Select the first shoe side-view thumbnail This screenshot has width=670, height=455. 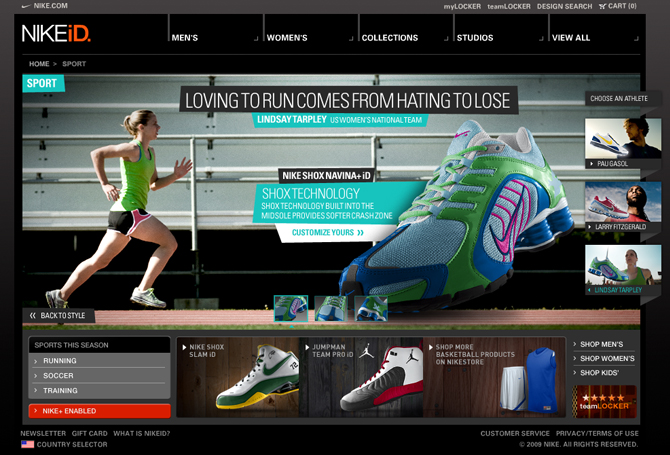tap(291, 308)
